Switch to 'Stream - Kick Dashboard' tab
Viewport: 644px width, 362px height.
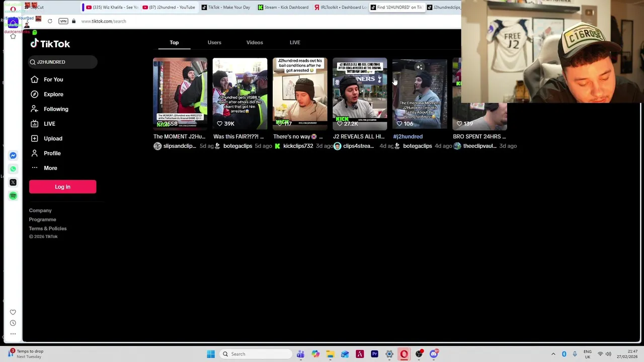click(283, 7)
